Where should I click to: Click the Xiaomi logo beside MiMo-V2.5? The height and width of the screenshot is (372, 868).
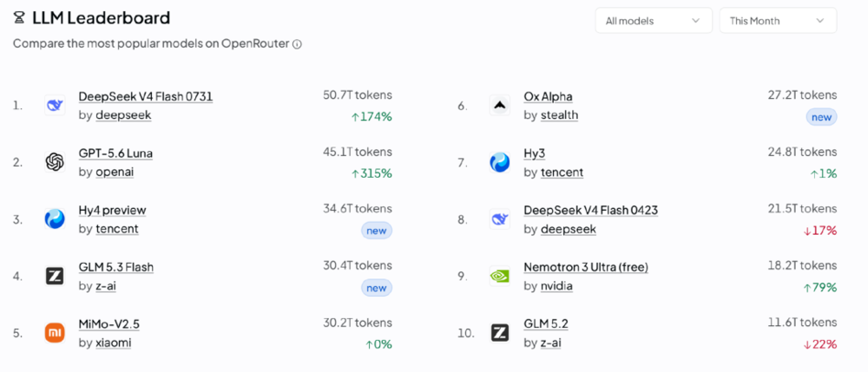coord(55,333)
